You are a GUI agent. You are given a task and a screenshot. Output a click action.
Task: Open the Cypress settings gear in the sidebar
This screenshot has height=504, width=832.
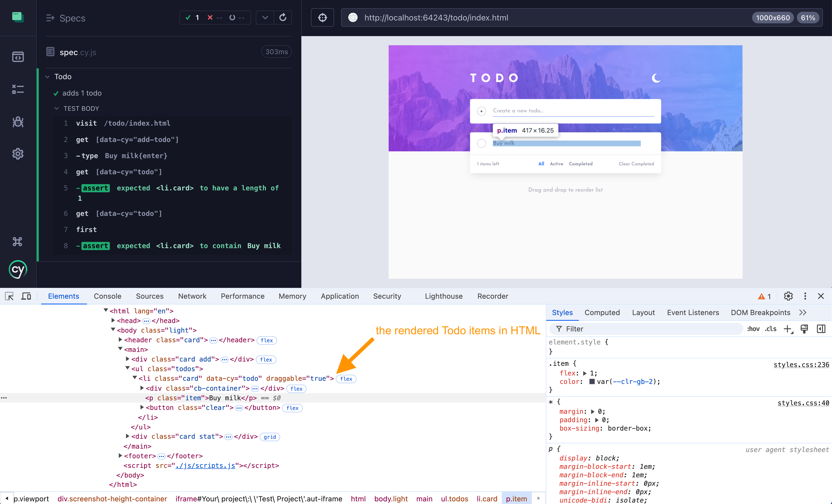click(x=18, y=154)
